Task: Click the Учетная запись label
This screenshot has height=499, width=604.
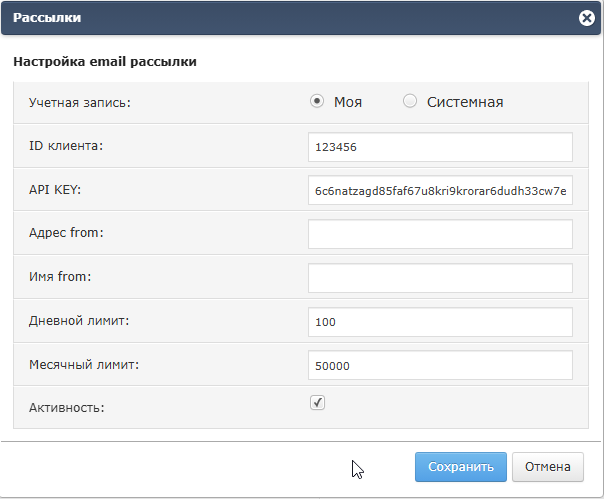Action: click(80, 102)
